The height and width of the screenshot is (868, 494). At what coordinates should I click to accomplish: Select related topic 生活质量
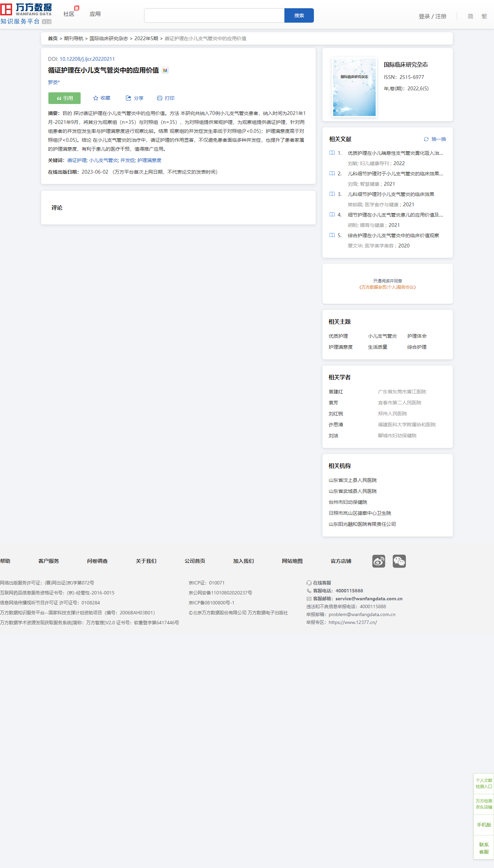(x=378, y=347)
